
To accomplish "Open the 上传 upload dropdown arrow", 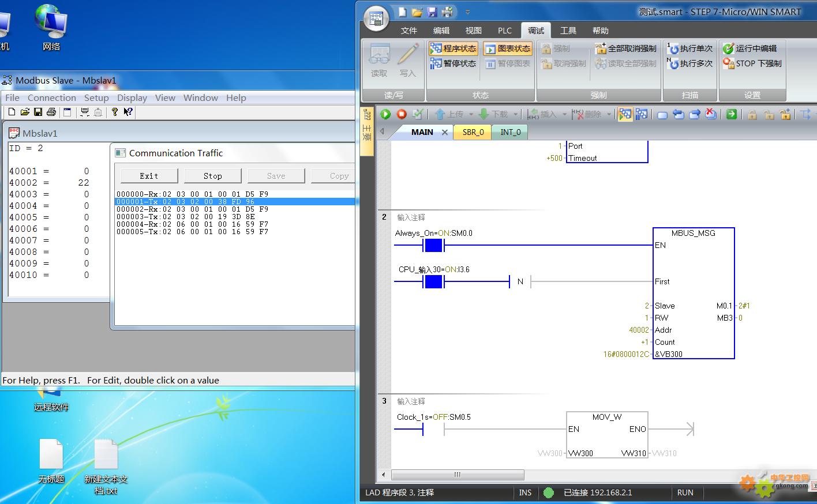I will (x=471, y=114).
